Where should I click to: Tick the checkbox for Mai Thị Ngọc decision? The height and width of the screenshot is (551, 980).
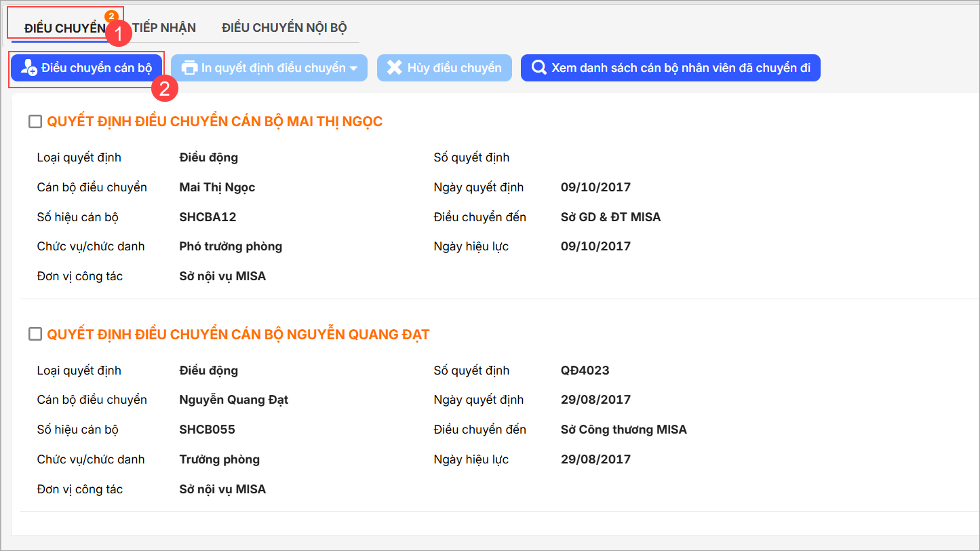[x=35, y=122]
